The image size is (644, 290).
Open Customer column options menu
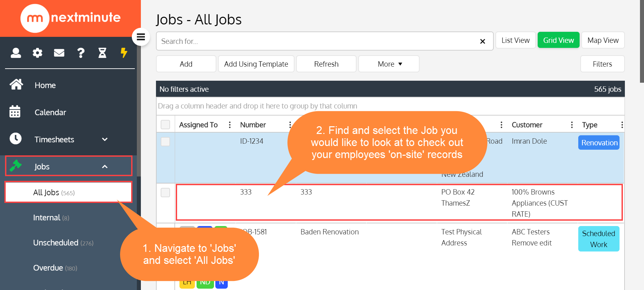click(572, 125)
